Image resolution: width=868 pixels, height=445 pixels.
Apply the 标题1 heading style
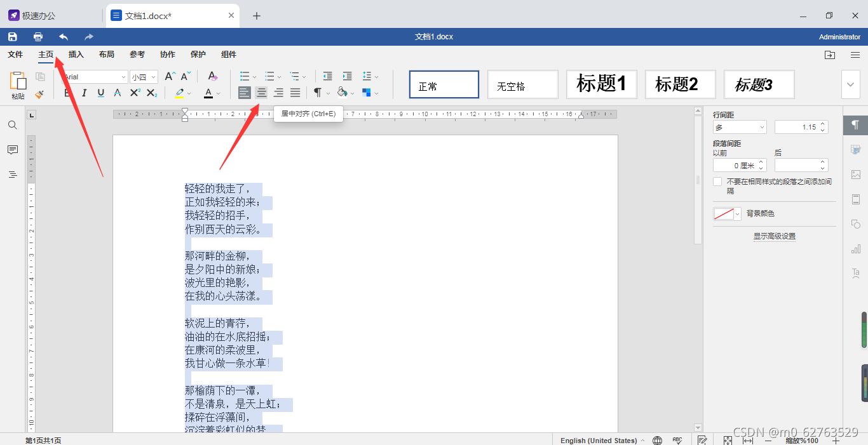point(601,84)
